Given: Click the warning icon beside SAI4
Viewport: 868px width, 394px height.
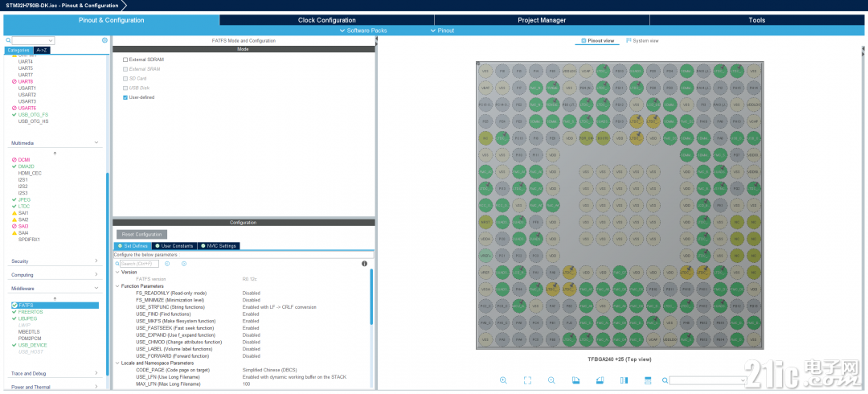Looking at the screenshot, I should [x=14, y=232].
